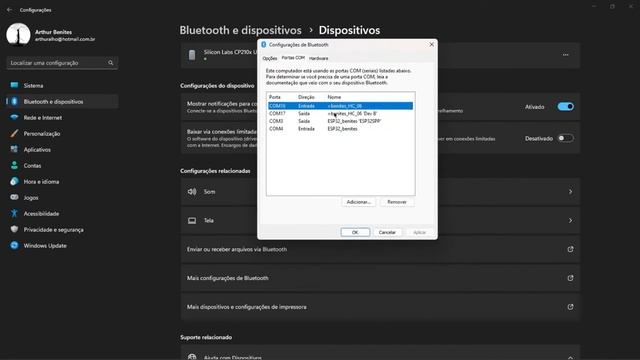Click the back arrow in Configurações
The image size is (640, 360).
pyautogui.click(x=9, y=10)
